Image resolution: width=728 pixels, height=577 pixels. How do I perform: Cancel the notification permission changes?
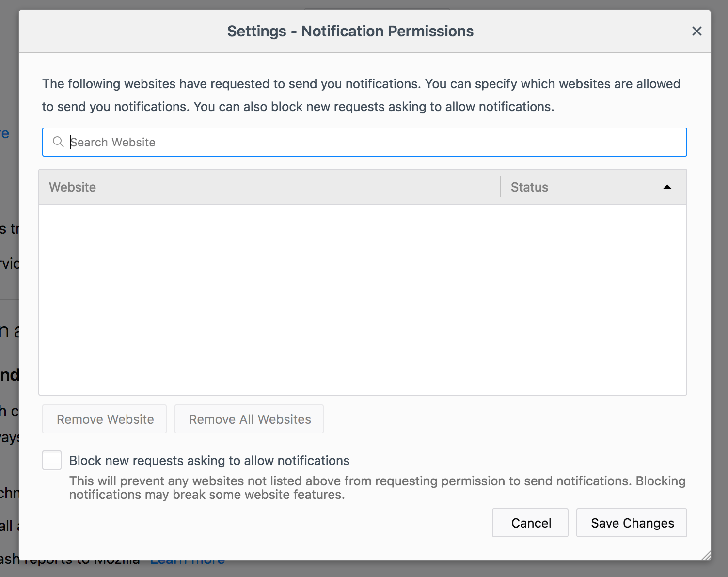click(x=530, y=523)
